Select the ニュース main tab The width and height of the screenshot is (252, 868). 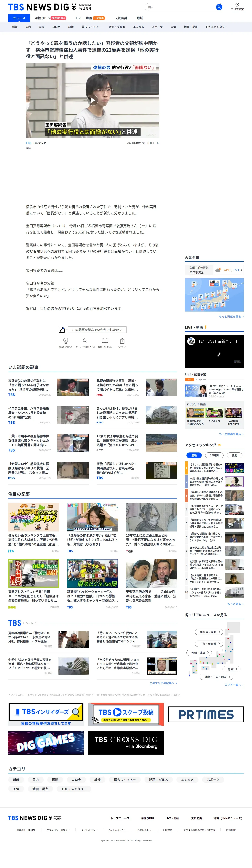click(x=19, y=18)
